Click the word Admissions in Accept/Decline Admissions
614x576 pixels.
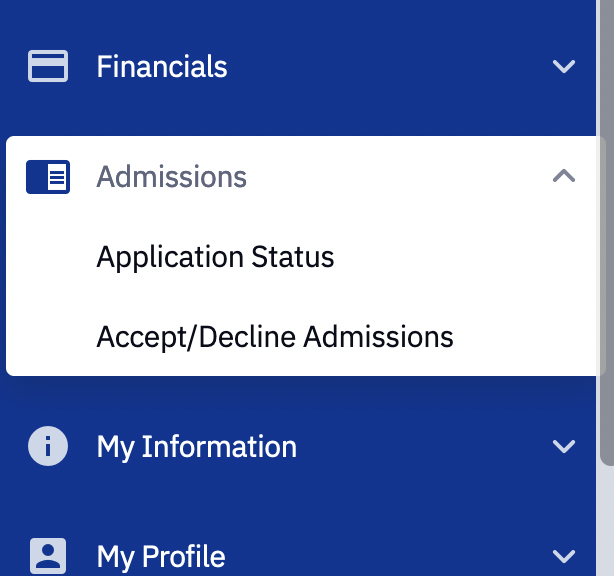pos(378,337)
